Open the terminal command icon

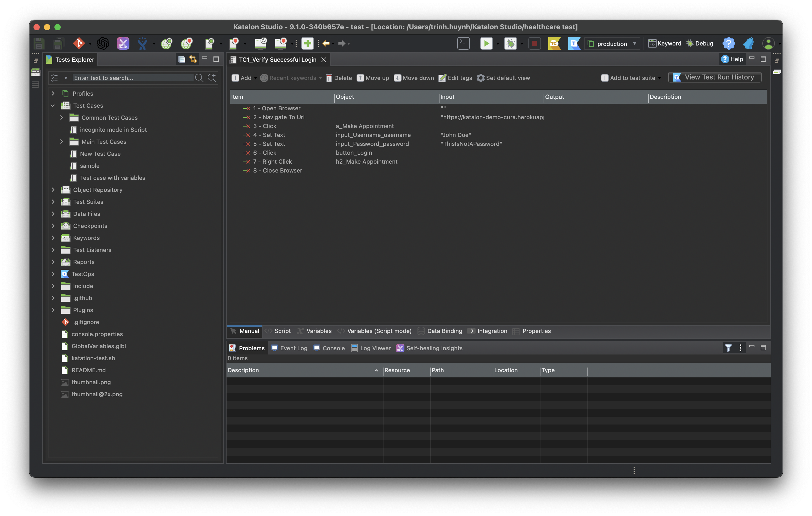coord(463,43)
